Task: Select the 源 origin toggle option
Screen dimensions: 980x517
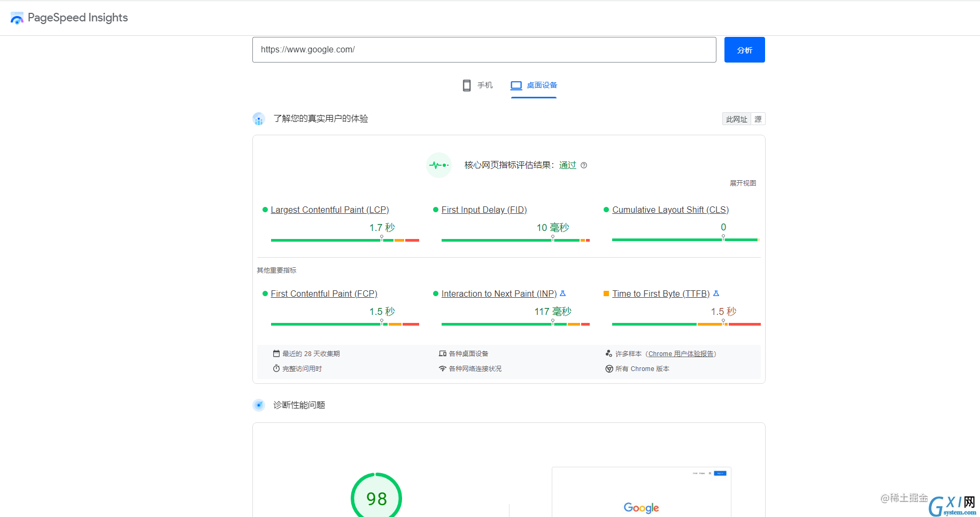Action: coord(758,119)
